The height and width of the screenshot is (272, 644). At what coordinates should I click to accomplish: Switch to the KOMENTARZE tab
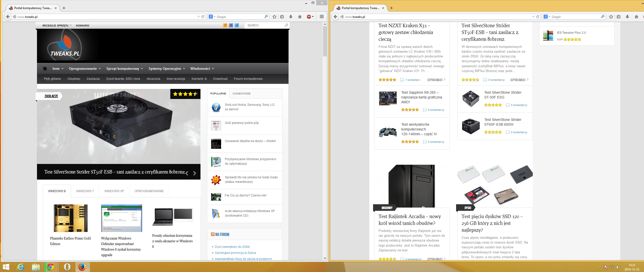click(242, 93)
